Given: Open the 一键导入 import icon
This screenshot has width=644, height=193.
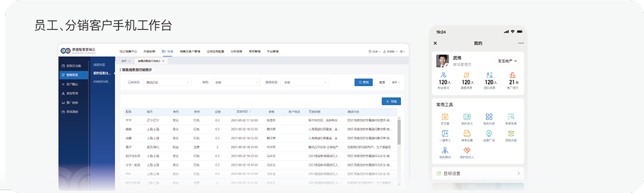Looking at the screenshot, I should click(x=445, y=134).
